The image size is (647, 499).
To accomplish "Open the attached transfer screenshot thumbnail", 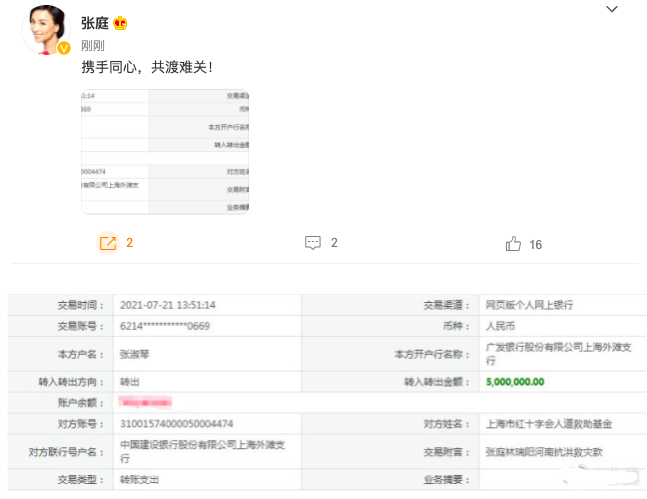I will 164,150.
